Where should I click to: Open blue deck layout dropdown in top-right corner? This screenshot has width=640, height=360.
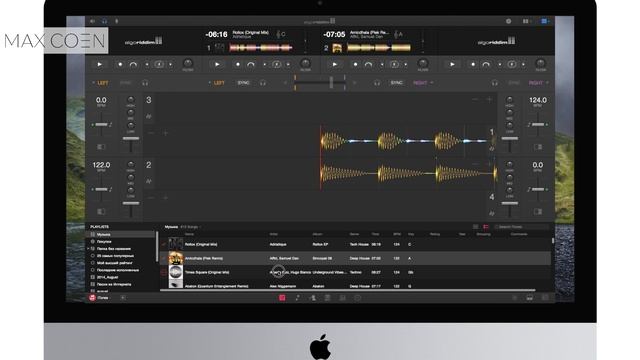pyautogui.click(x=545, y=21)
